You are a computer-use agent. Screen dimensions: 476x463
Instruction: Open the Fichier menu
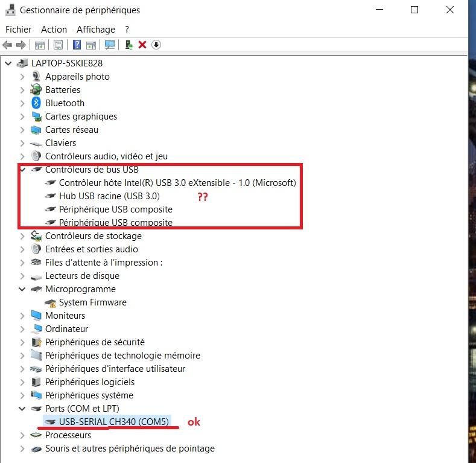point(18,30)
